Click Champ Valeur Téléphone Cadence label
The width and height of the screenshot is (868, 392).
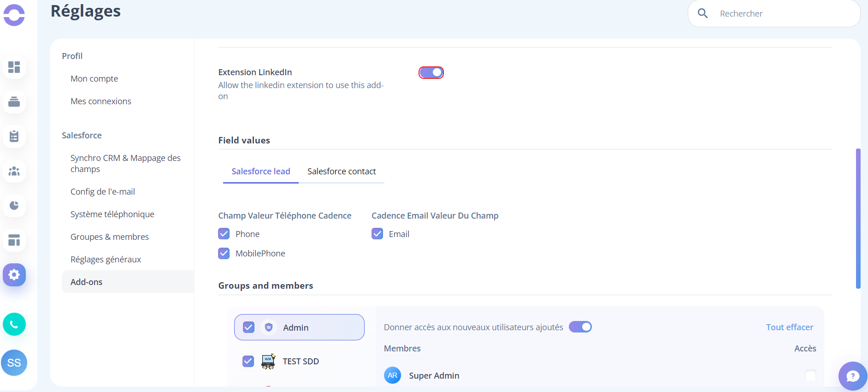pyautogui.click(x=285, y=216)
